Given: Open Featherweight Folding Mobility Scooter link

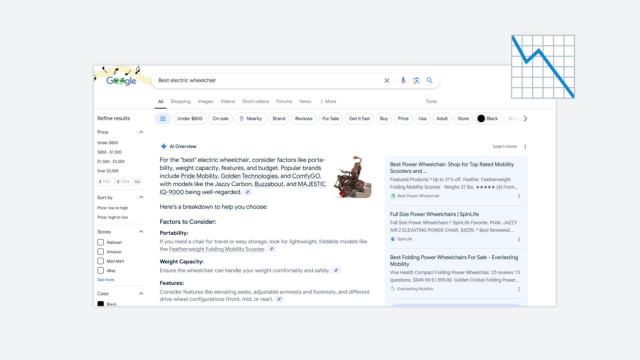Looking at the screenshot, I should pos(217,249).
